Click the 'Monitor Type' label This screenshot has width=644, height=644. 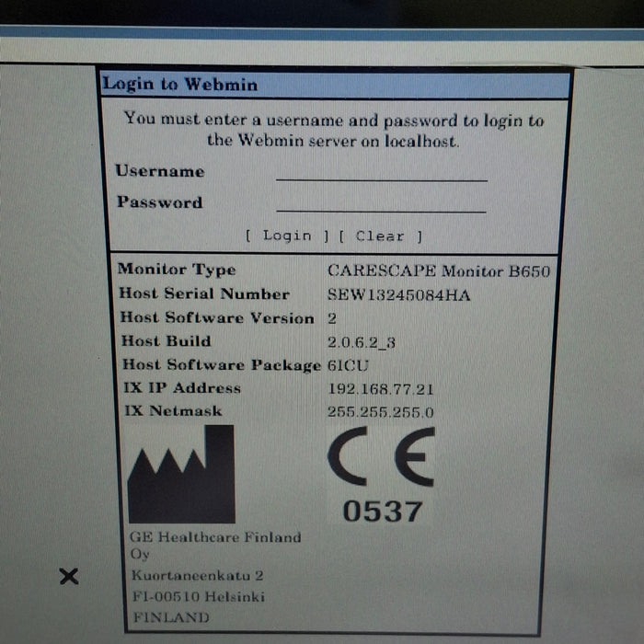click(177, 270)
